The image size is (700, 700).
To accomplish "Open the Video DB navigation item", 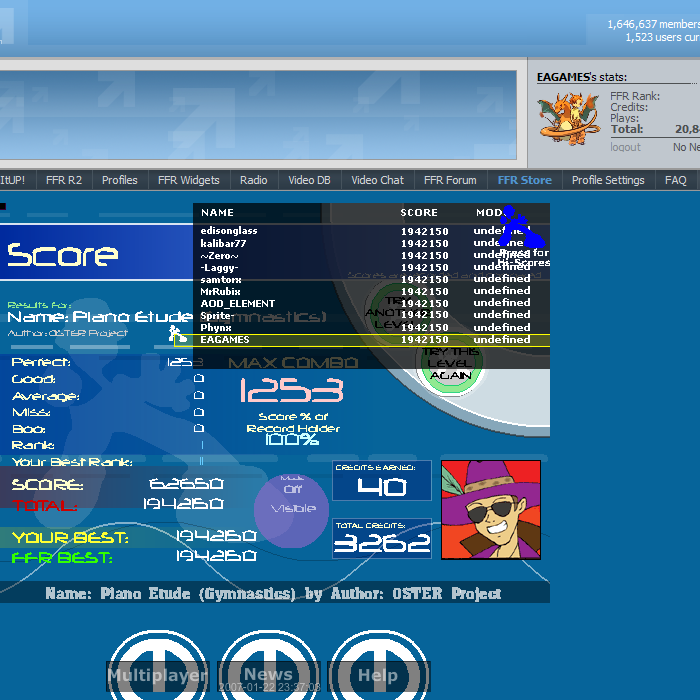I will [x=309, y=180].
